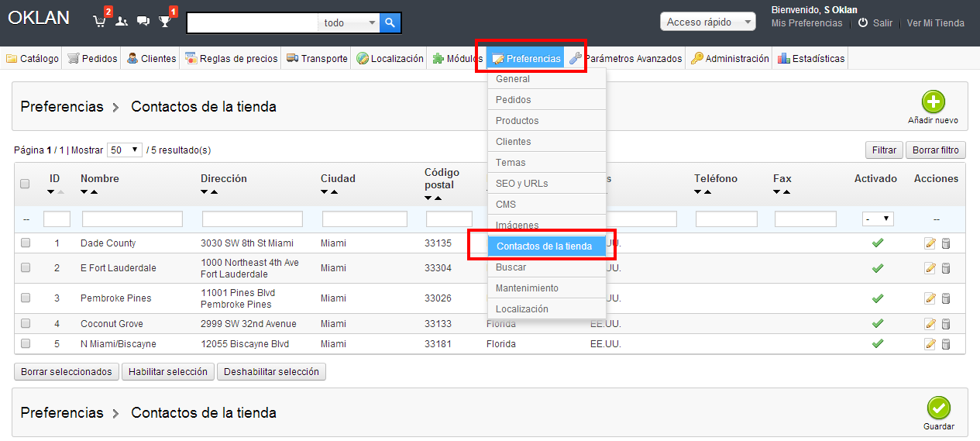Delete the E Fort Lauderdale contact
980x441 pixels.
tap(946, 268)
